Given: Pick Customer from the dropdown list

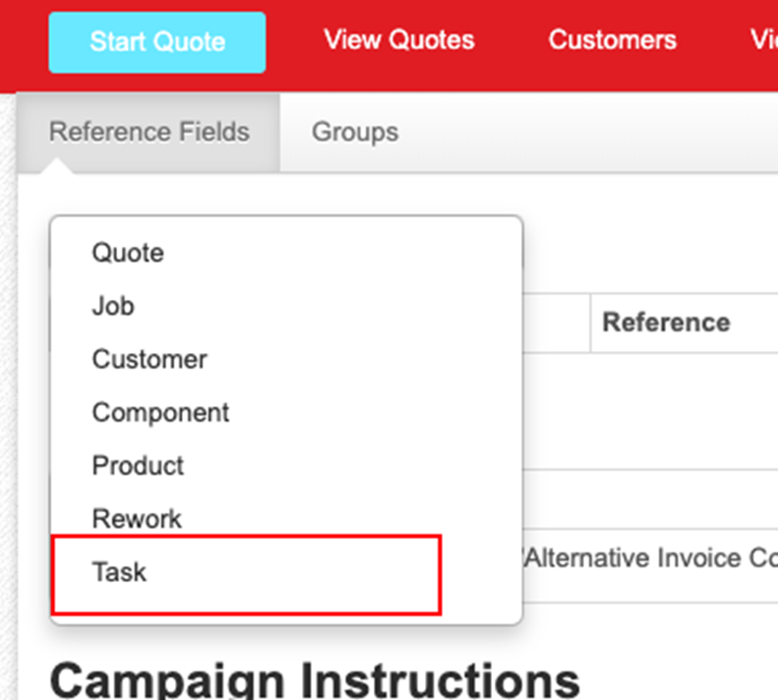Looking at the screenshot, I should 150,359.
